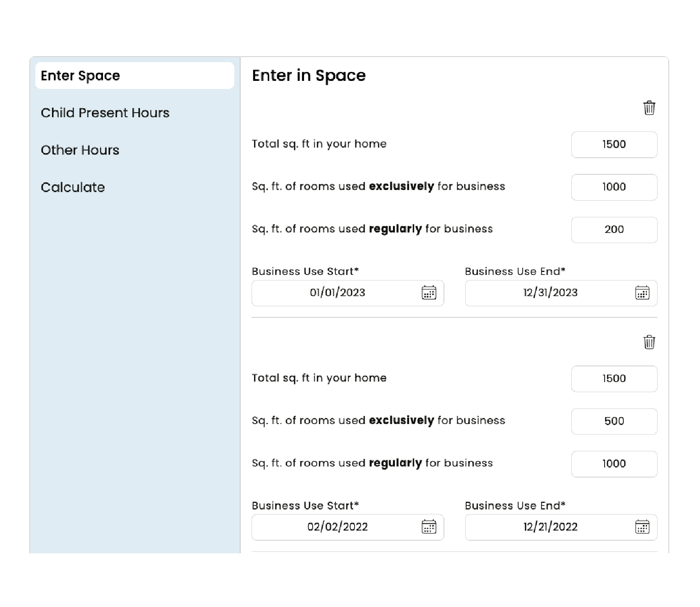Screen dimensions: 700x607
Task: Focus the second entry's regular-use field showing 1000
Action: coord(614,463)
